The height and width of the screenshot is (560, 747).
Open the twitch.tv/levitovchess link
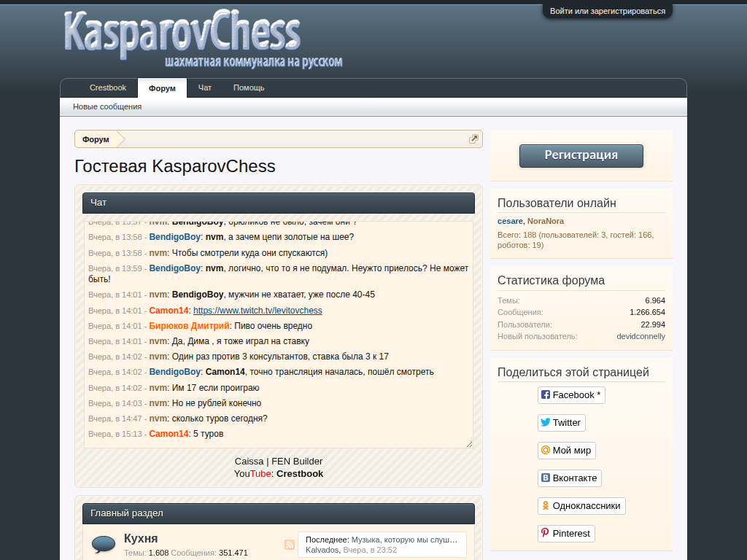258,311
